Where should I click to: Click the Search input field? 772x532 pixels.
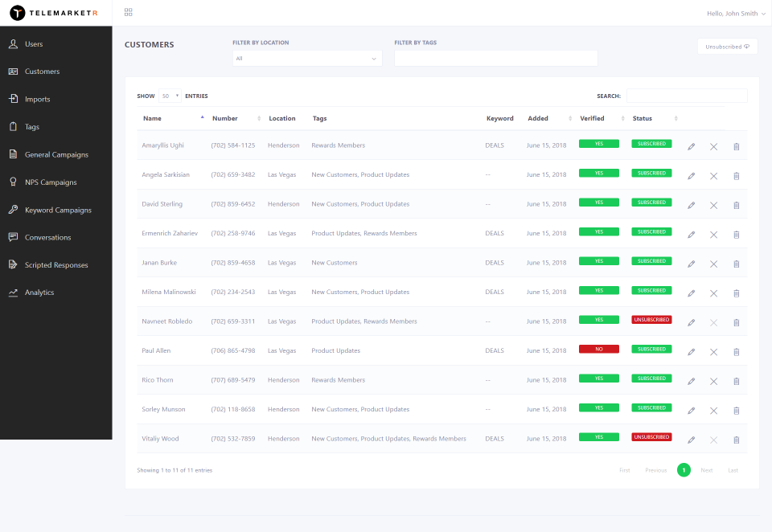click(x=687, y=96)
